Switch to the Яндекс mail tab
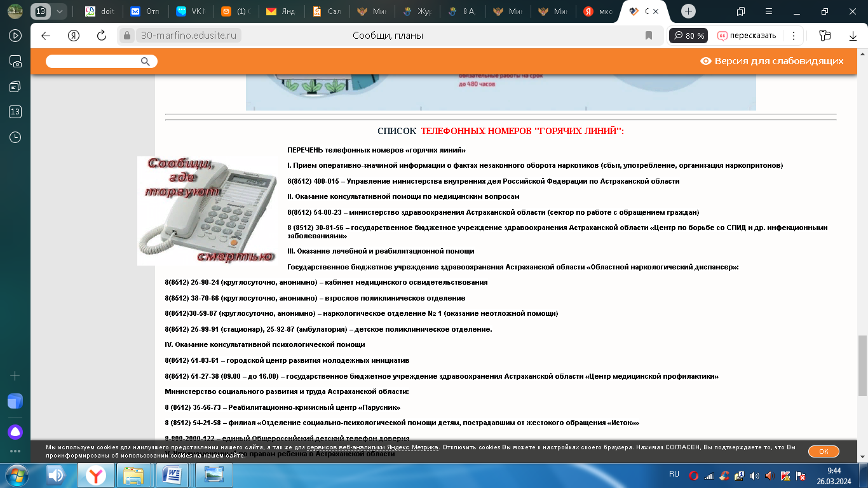This screenshot has width=868, height=488. coord(280,11)
